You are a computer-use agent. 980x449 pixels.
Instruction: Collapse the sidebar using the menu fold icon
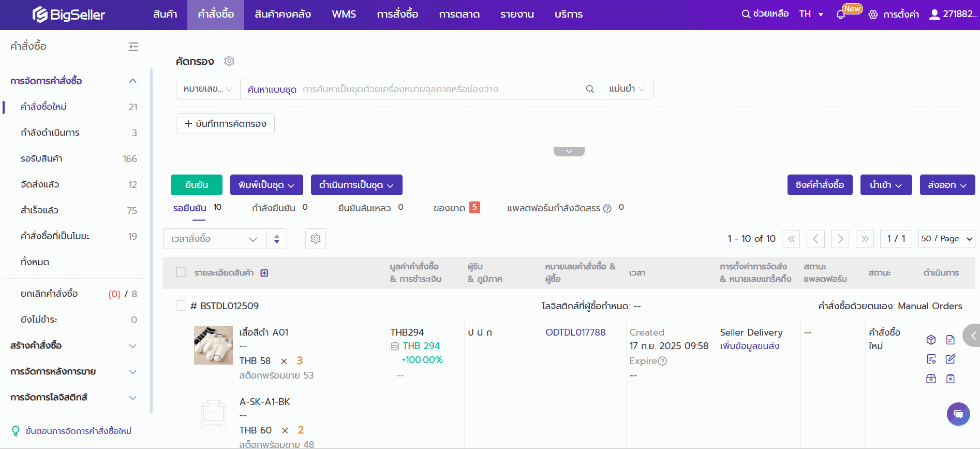[x=133, y=47]
